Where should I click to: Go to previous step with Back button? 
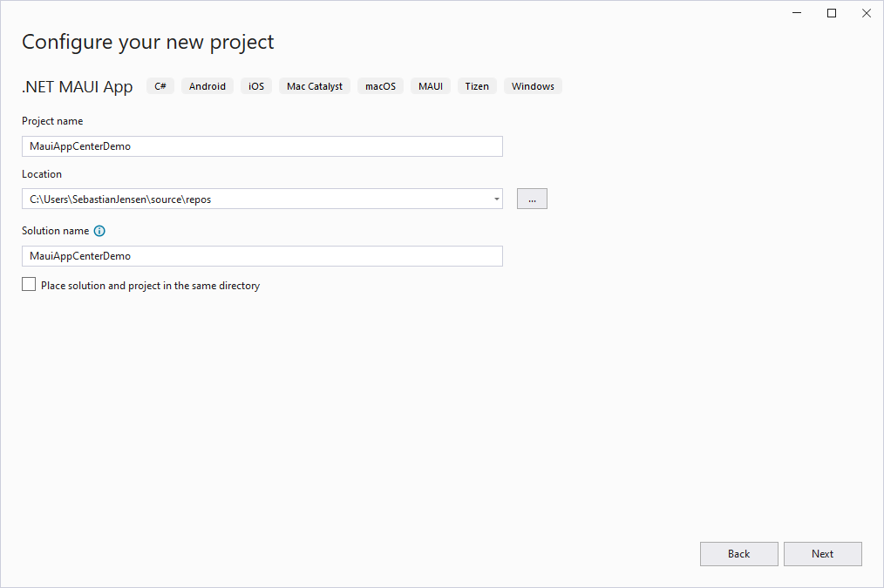click(738, 554)
